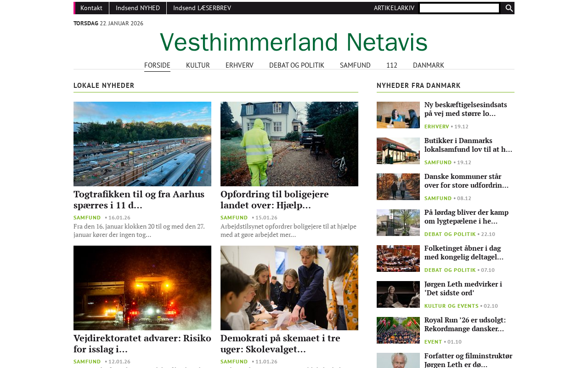
Task: Open the Aarhus train tracks article image
Action: pyautogui.click(x=142, y=144)
